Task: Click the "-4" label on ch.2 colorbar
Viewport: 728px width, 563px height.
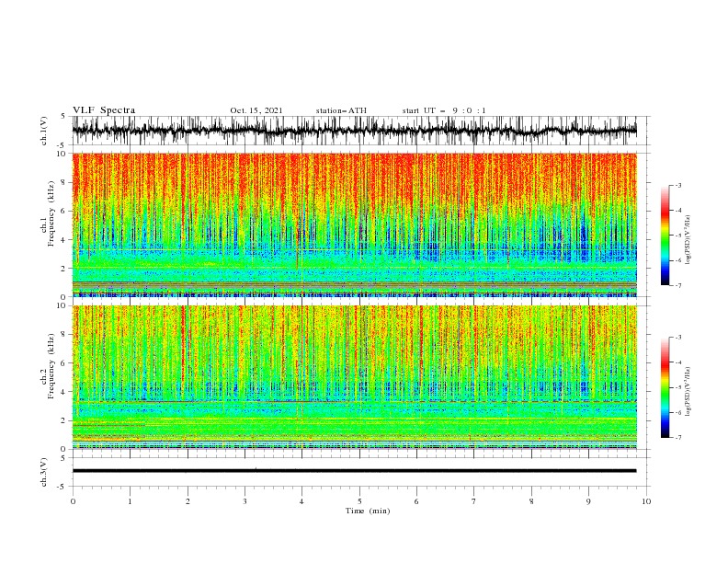Action: click(x=678, y=362)
